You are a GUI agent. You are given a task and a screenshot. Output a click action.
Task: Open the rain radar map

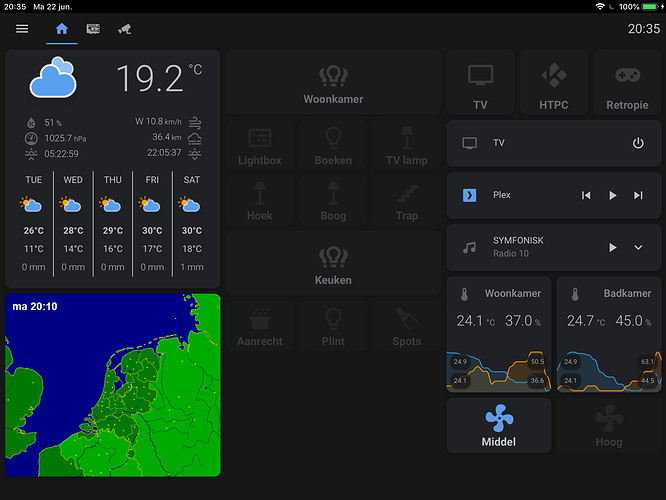[x=113, y=385]
